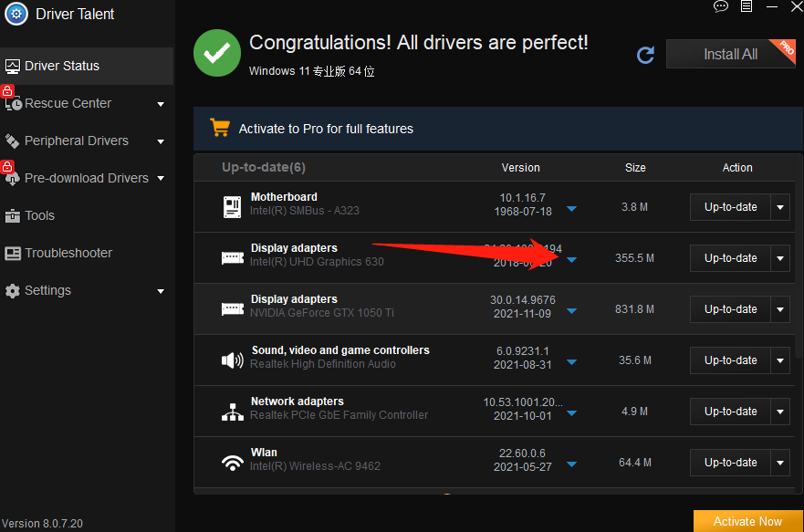The width and height of the screenshot is (804, 532).
Task: Go to Tools in the sidebar
Action: click(x=87, y=215)
